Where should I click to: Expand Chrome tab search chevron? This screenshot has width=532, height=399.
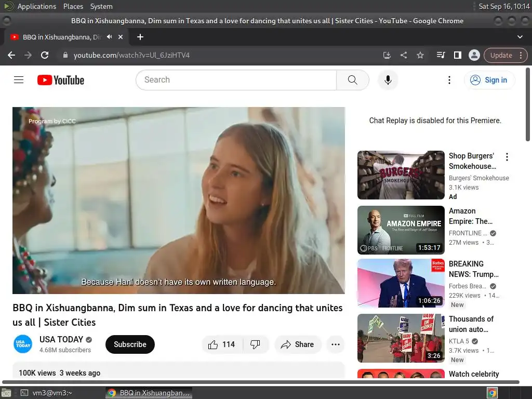pyautogui.click(x=520, y=37)
